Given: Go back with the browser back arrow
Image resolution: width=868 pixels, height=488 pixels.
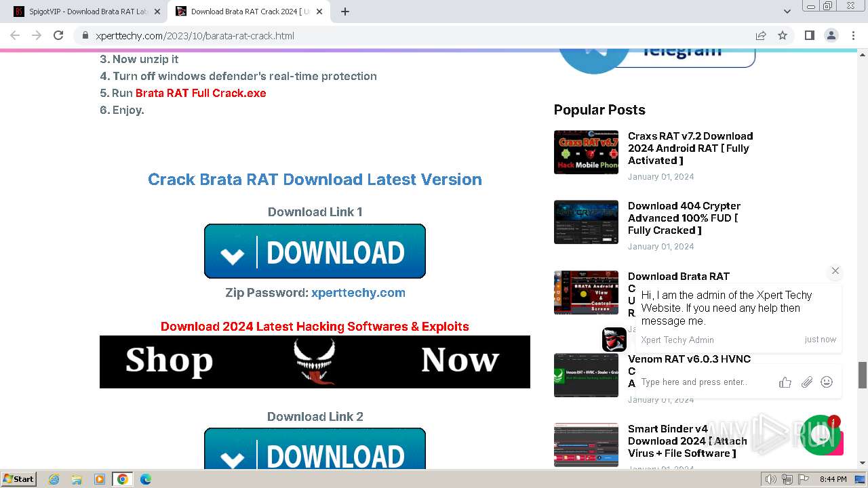Looking at the screenshot, I should [15, 35].
